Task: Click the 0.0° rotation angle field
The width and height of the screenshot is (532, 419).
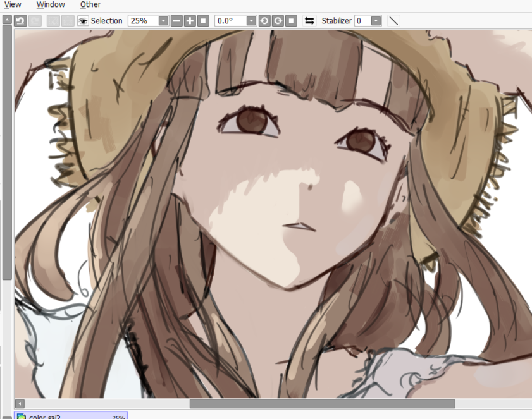Action: click(230, 21)
